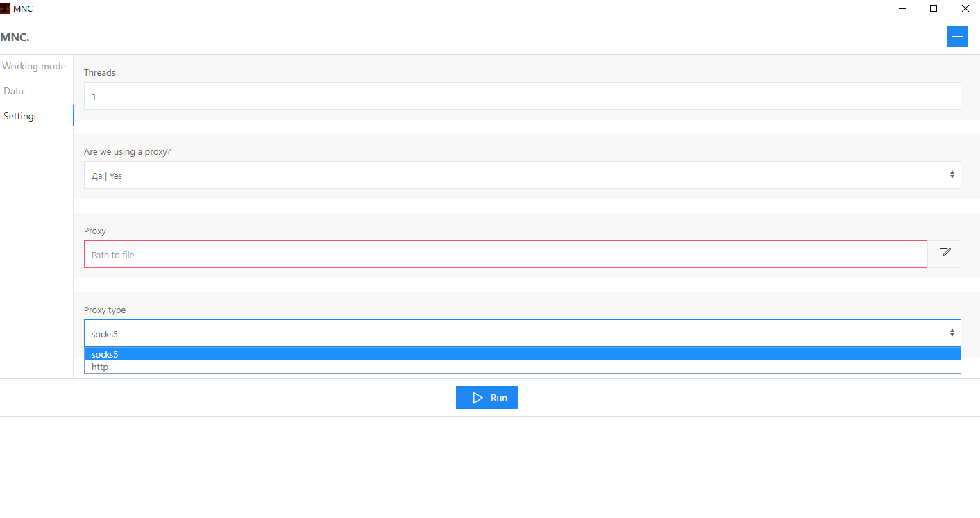Click the Proxy 'Path to file' field

coord(505,254)
